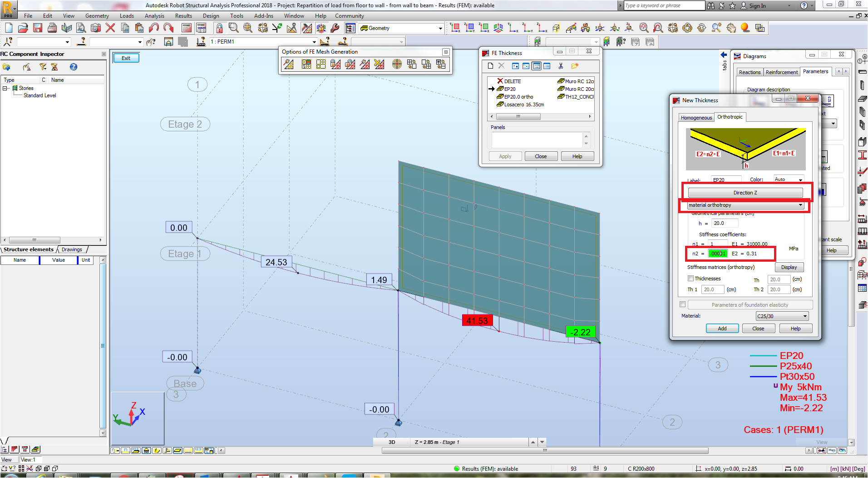Click inside the n2 stiffness coefficient field
Viewport: 868px width, 478px height.
[x=718, y=254]
